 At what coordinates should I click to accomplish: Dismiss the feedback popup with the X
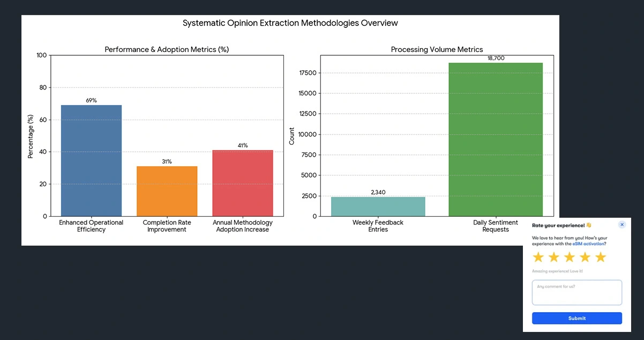[x=622, y=224]
